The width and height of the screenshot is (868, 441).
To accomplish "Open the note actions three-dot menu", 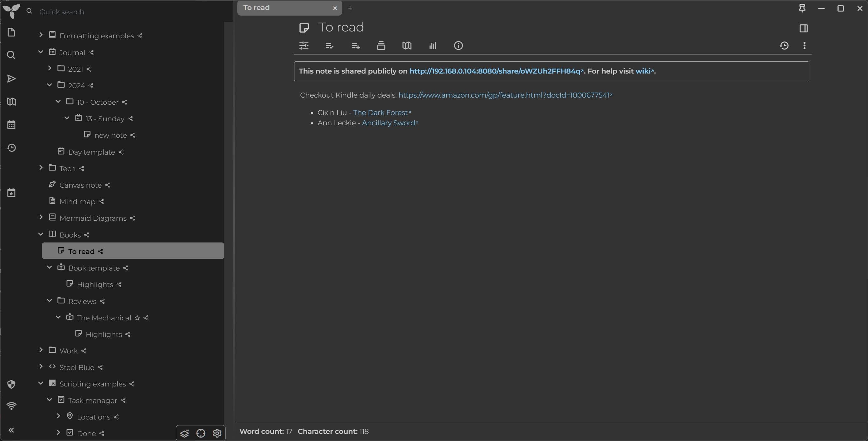I will click(x=804, y=46).
